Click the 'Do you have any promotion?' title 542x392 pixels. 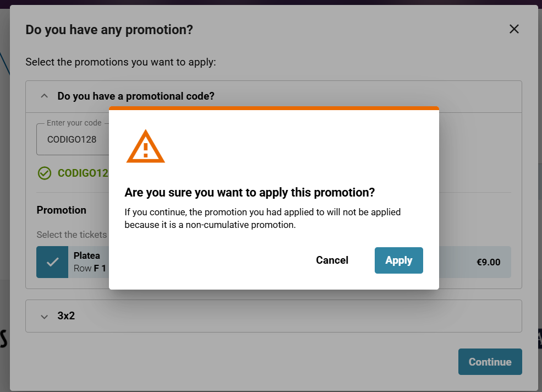(110, 30)
